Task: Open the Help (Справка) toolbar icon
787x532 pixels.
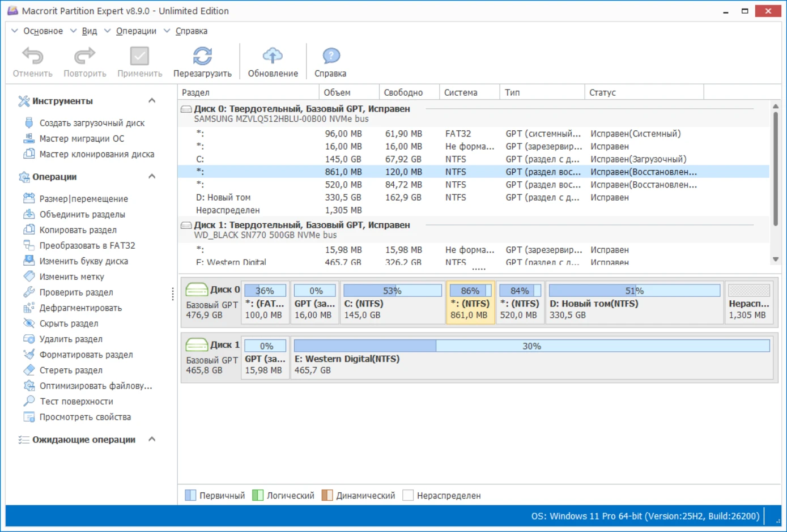Action: click(x=330, y=57)
